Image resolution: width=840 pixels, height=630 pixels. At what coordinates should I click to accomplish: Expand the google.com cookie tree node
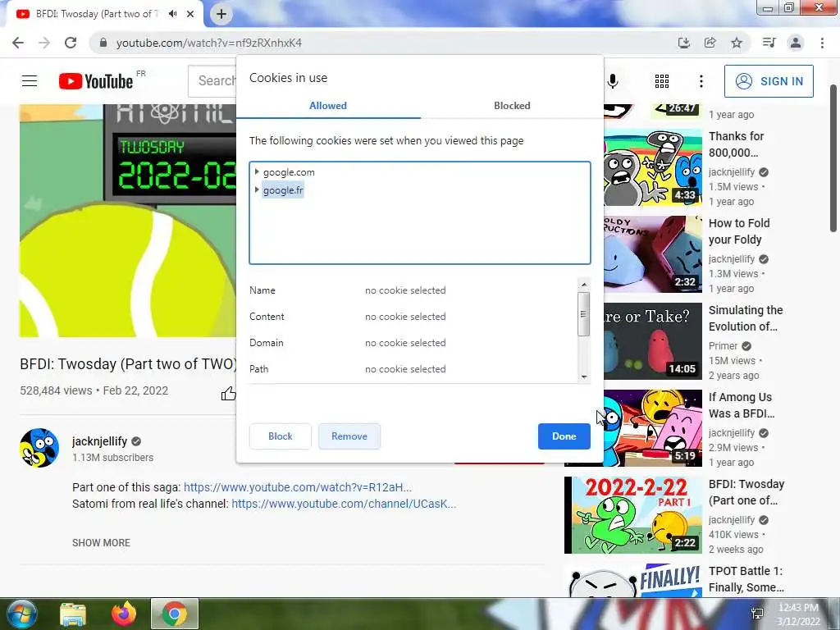[x=257, y=172]
